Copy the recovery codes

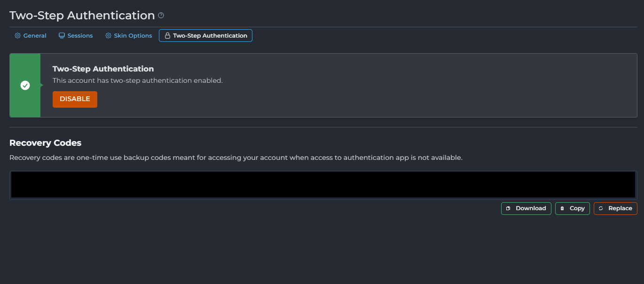[573, 208]
